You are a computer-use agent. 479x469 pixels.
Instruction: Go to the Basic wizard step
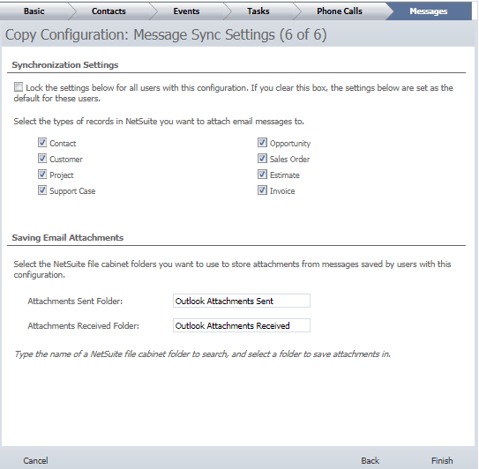coord(34,11)
